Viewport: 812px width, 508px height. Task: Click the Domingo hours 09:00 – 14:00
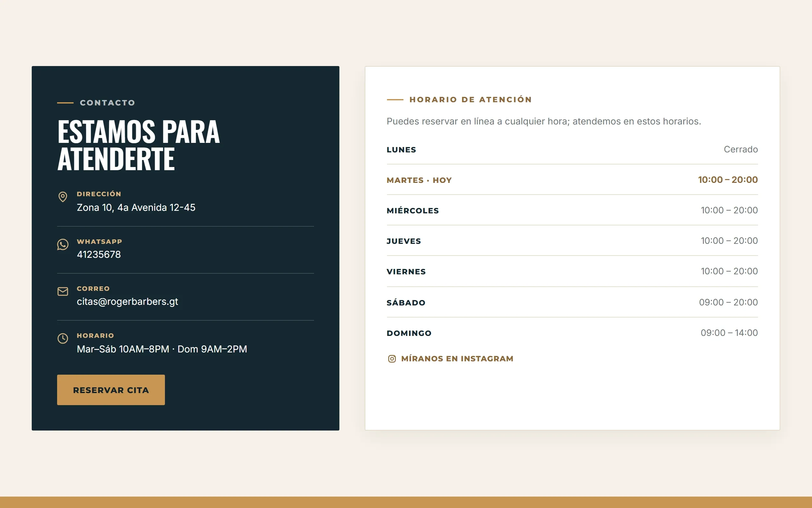coord(729,333)
